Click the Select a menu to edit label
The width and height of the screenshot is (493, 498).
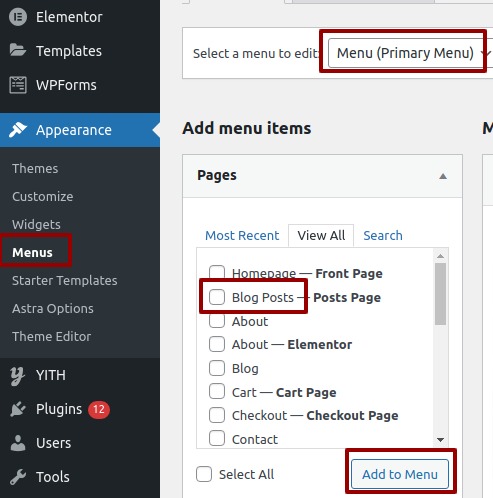coord(256,53)
